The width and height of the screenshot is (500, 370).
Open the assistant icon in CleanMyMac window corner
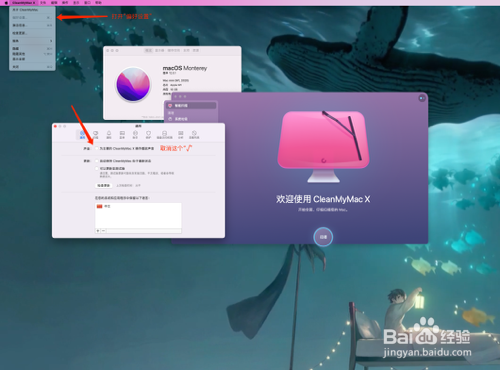[x=422, y=98]
